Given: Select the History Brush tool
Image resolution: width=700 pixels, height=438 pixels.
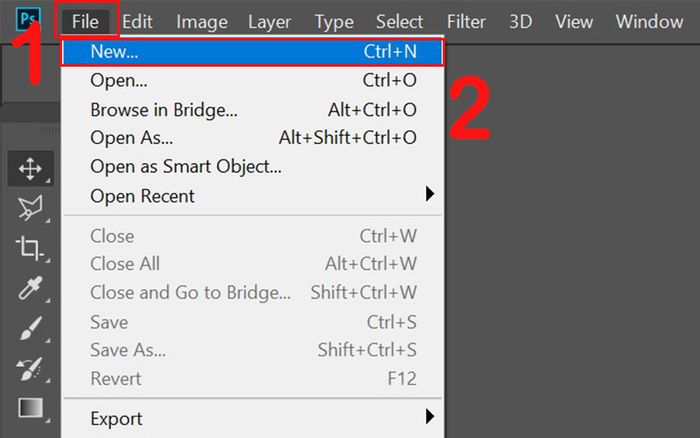Looking at the screenshot, I should click(29, 368).
